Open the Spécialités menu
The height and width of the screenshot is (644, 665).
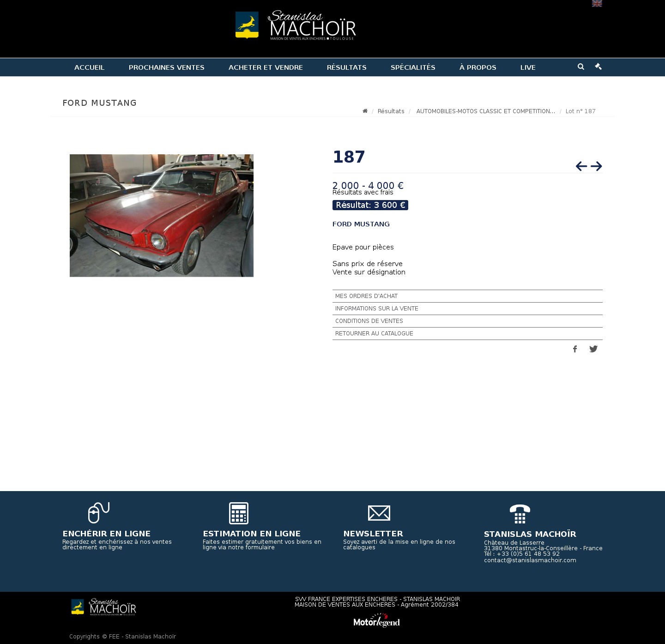(413, 67)
